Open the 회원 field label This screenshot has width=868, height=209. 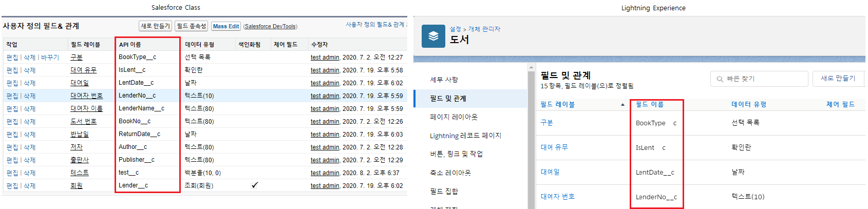coord(77,186)
